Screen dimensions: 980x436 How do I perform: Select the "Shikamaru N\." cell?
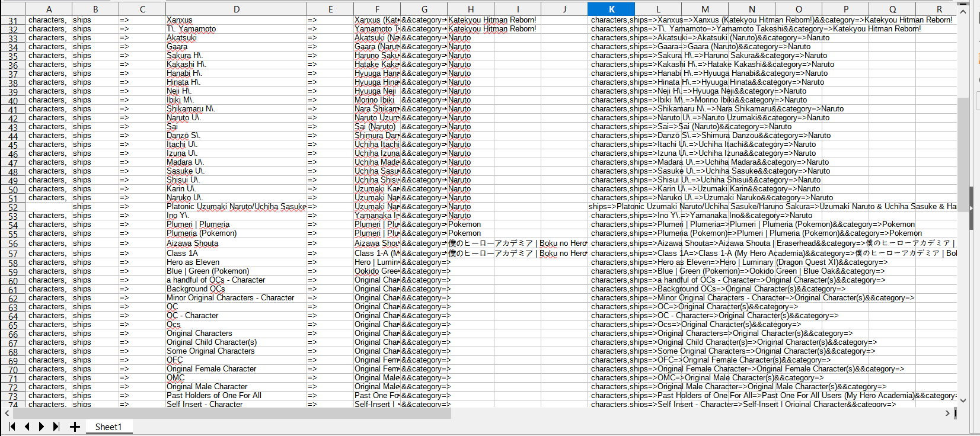[237, 109]
